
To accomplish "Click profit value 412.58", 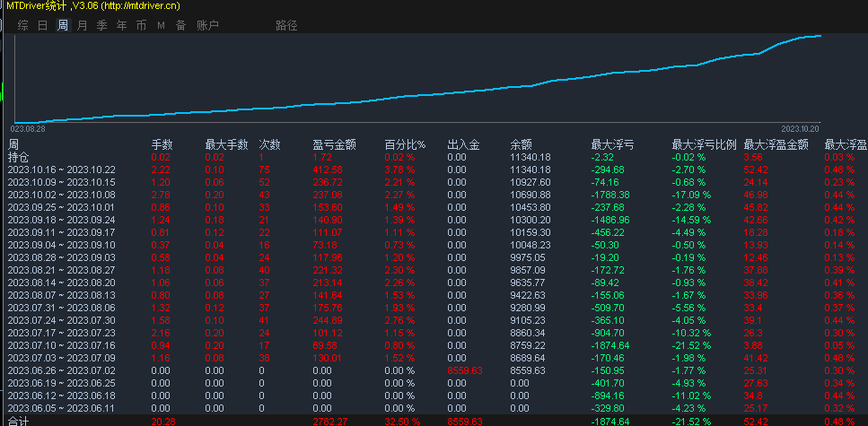I will 328,170.
